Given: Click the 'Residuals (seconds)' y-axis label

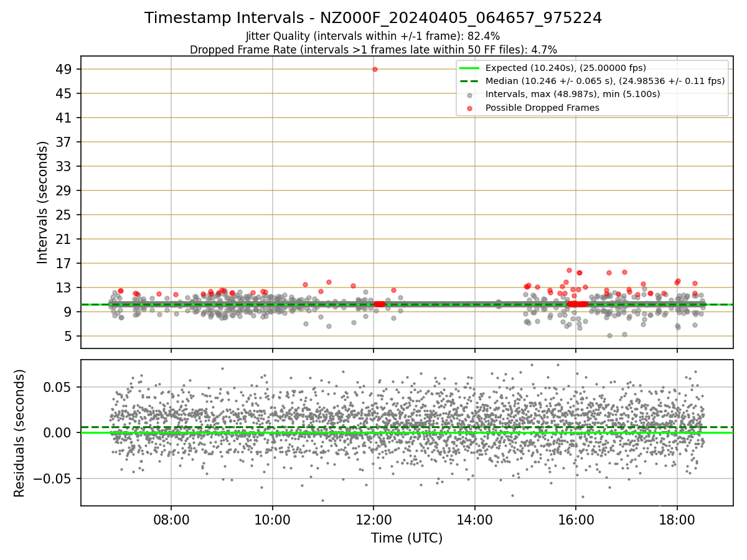Looking at the screenshot, I should tap(19, 433).
